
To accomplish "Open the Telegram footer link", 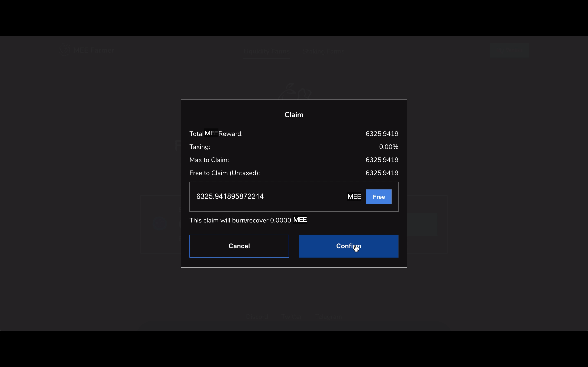I will [x=329, y=317].
